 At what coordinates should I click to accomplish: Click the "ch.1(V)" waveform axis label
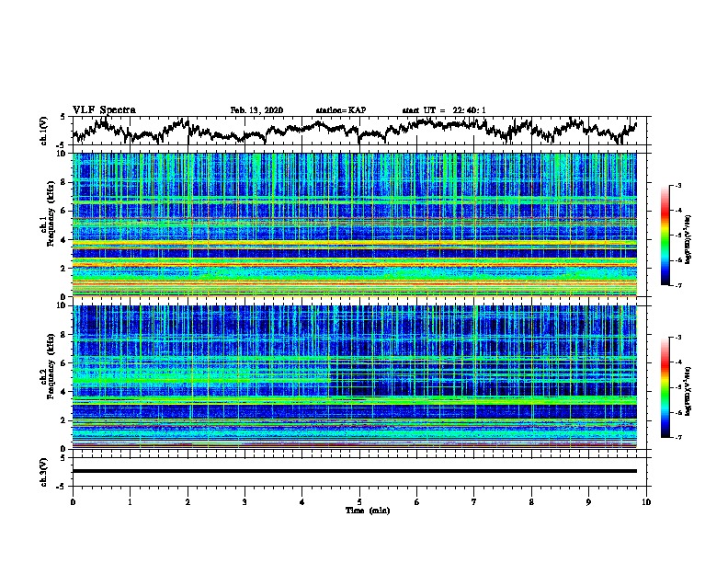point(44,131)
